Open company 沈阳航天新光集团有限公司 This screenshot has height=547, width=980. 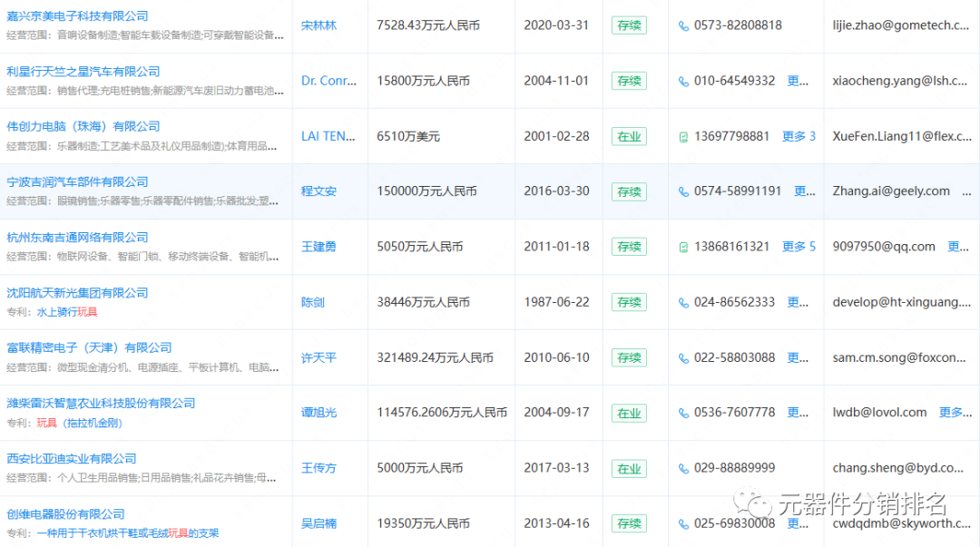tap(77, 293)
